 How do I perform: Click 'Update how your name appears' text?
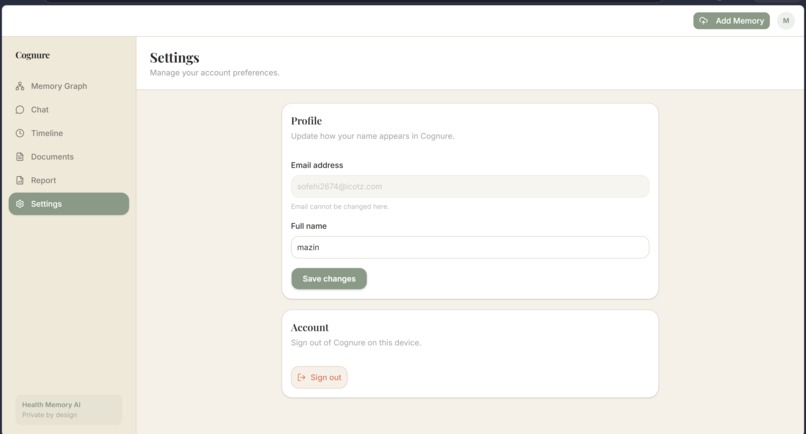[373, 136]
